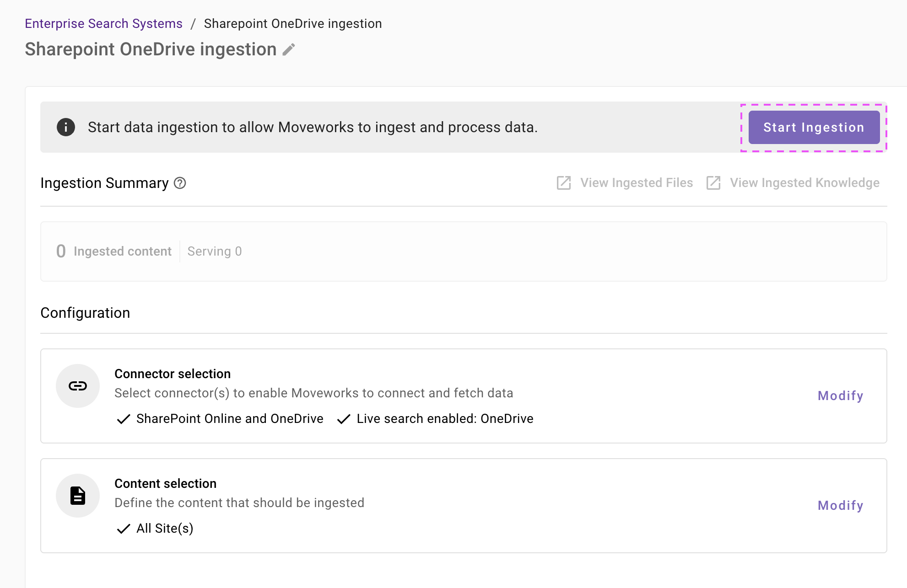The height and width of the screenshot is (588, 907).
Task: Click the connector link chain icon
Action: pos(78,386)
